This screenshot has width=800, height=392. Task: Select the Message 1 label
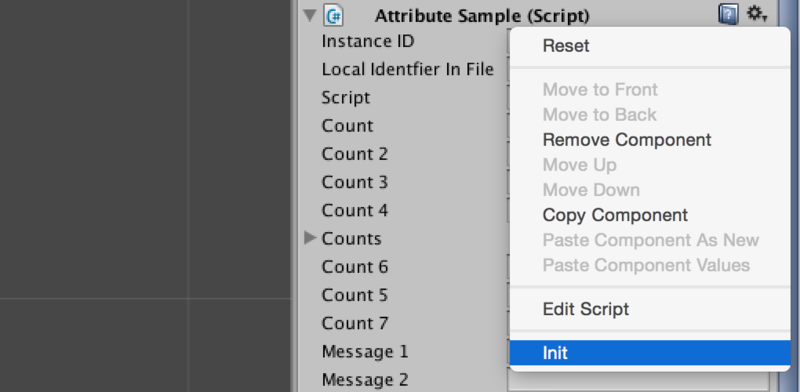point(365,352)
